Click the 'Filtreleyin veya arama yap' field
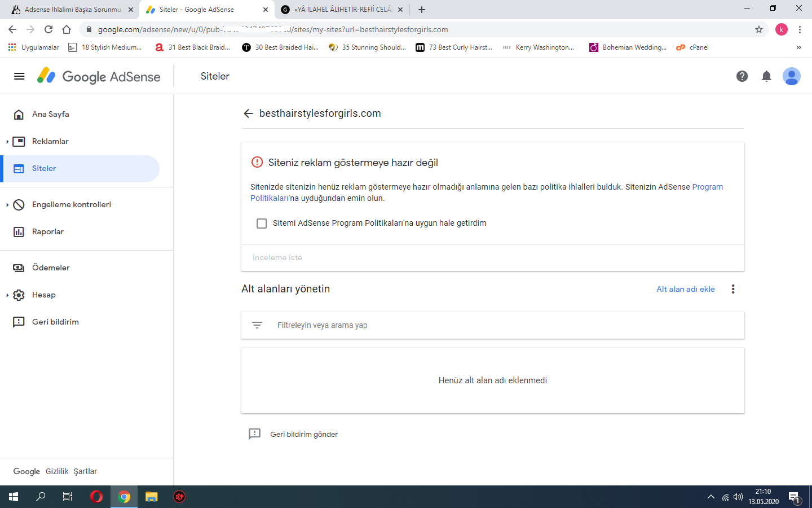 (x=493, y=325)
